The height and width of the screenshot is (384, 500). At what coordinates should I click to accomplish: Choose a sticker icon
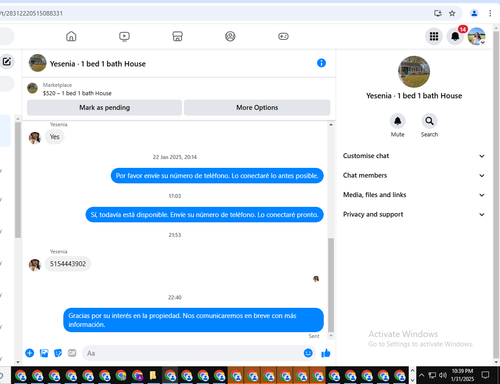point(58,353)
